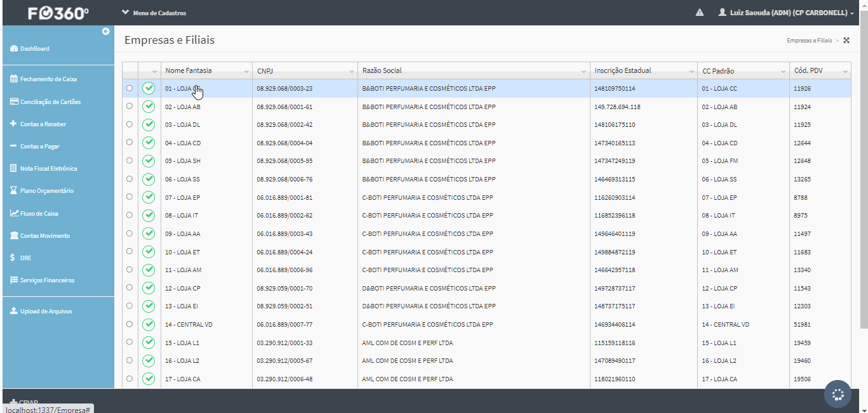This screenshot has width=868, height=413.
Task: Open Inscrição Estadual column filter arrow
Action: click(691, 71)
